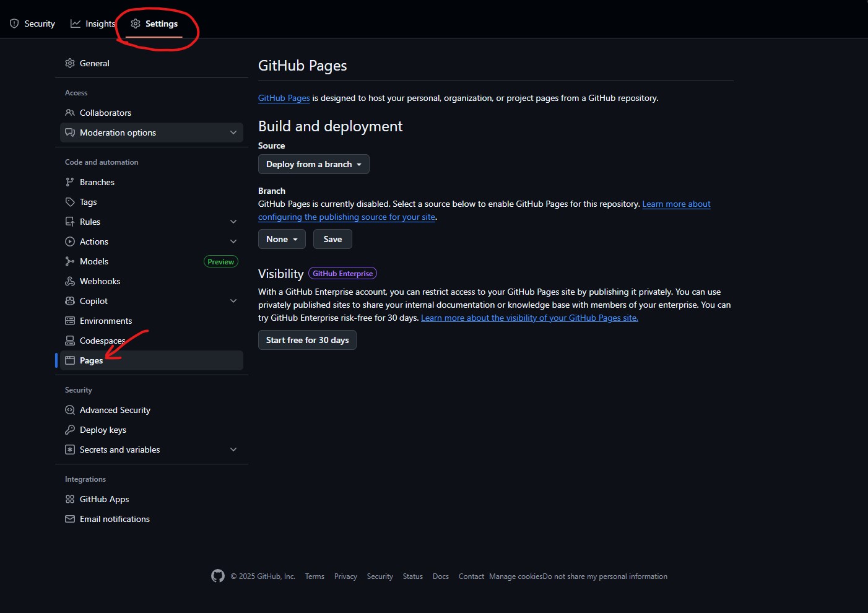Open the Terms footer link
The width and height of the screenshot is (868, 613).
[x=315, y=576]
